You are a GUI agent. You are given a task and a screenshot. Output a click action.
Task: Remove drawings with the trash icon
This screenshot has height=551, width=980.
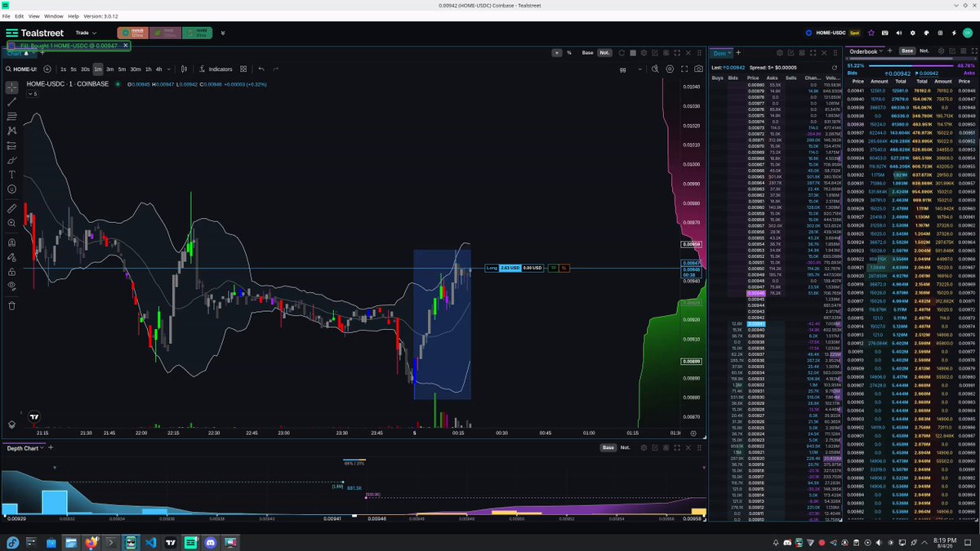coord(11,306)
